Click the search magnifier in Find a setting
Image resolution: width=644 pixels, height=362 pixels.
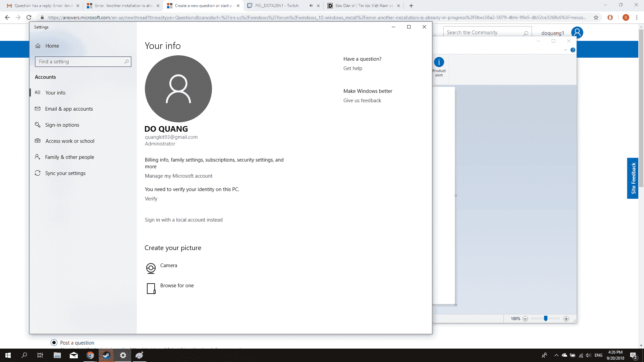click(126, 62)
